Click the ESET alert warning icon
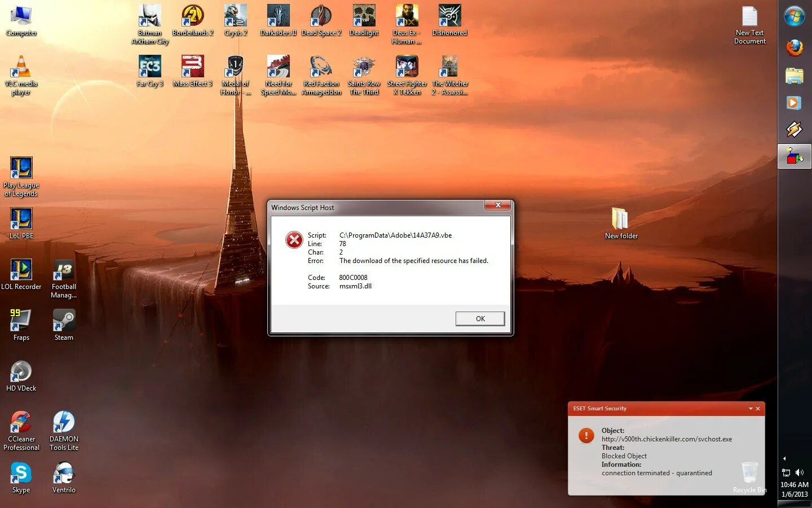This screenshot has width=812, height=508. coord(586,435)
